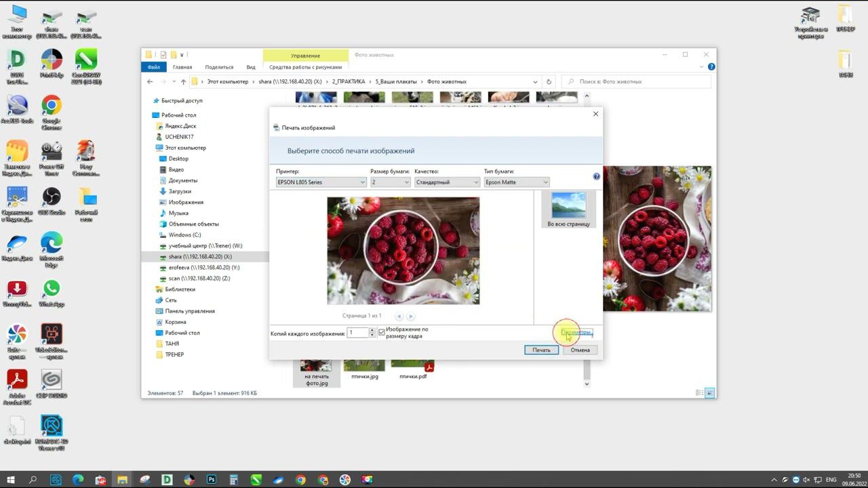Switch Explorer to large icons view
Viewport: 868px width, 488px height.
click(x=710, y=393)
